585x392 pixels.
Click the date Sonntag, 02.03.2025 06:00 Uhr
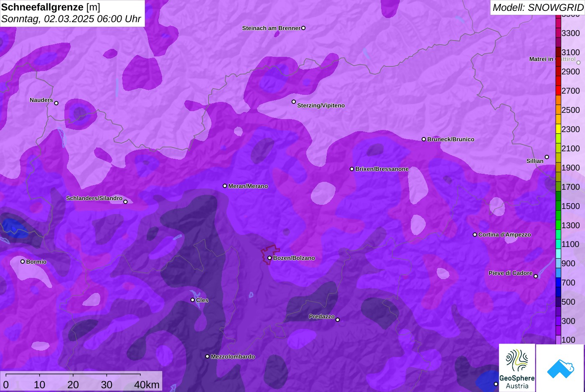71,19
